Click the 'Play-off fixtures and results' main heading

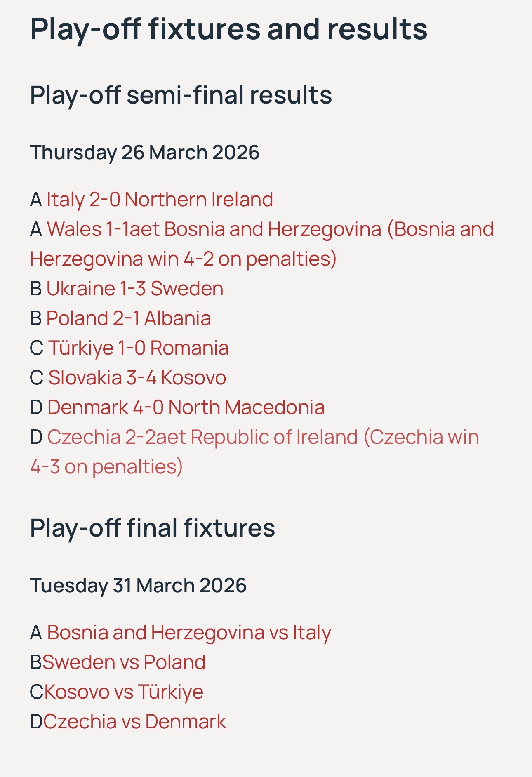click(228, 29)
